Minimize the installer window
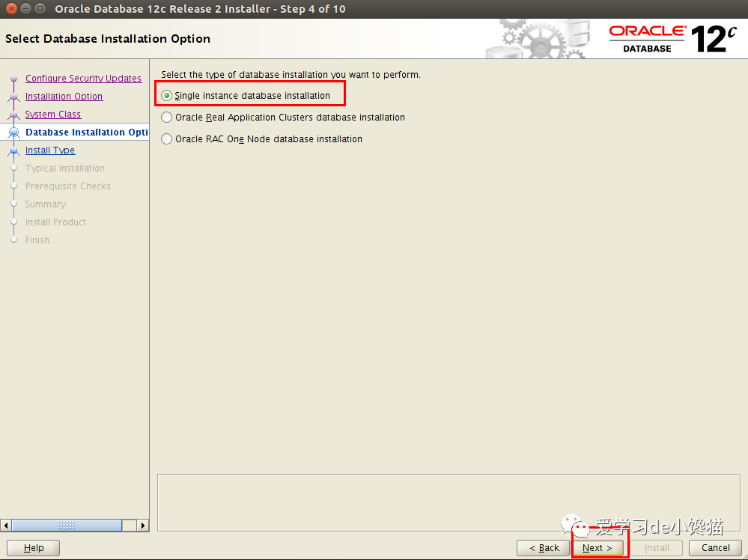748x560 pixels. [25, 8]
